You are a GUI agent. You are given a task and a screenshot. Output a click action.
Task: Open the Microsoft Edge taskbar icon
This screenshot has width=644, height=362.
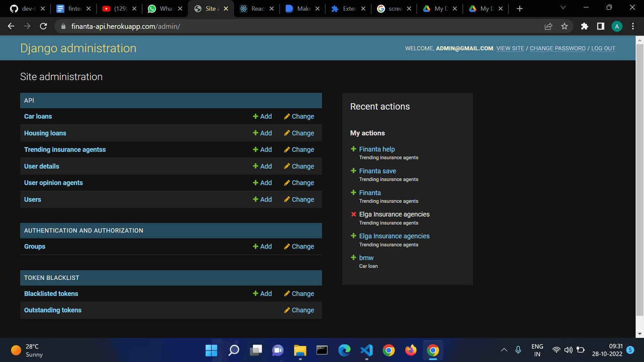(344, 350)
